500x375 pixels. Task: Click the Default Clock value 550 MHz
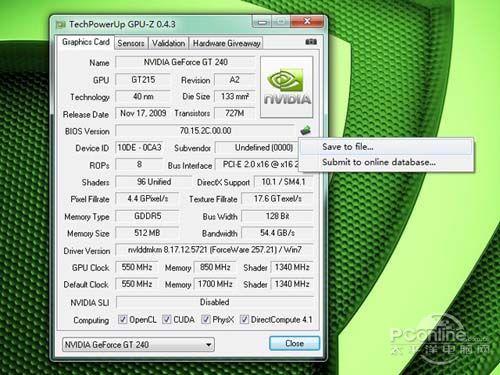point(137,284)
